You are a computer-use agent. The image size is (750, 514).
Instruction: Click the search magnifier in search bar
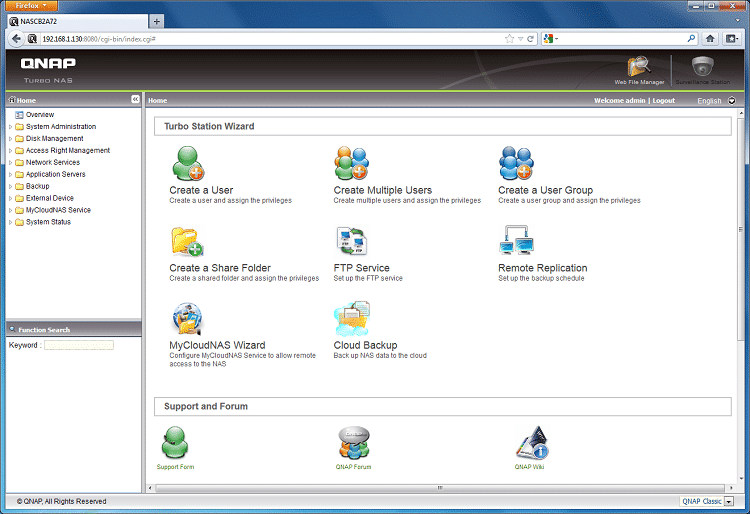tap(691, 39)
